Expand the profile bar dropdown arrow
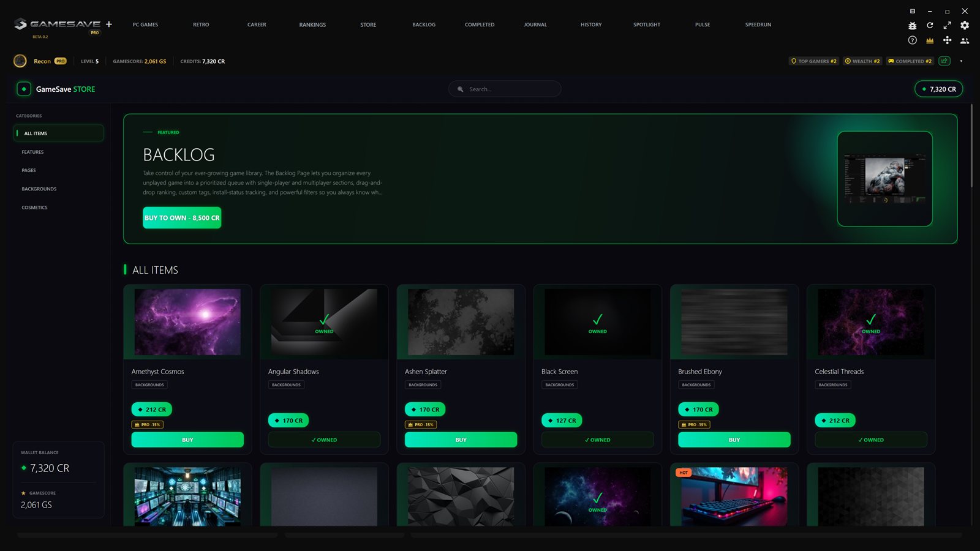The width and height of the screenshot is (980, 551). [961, 61]
